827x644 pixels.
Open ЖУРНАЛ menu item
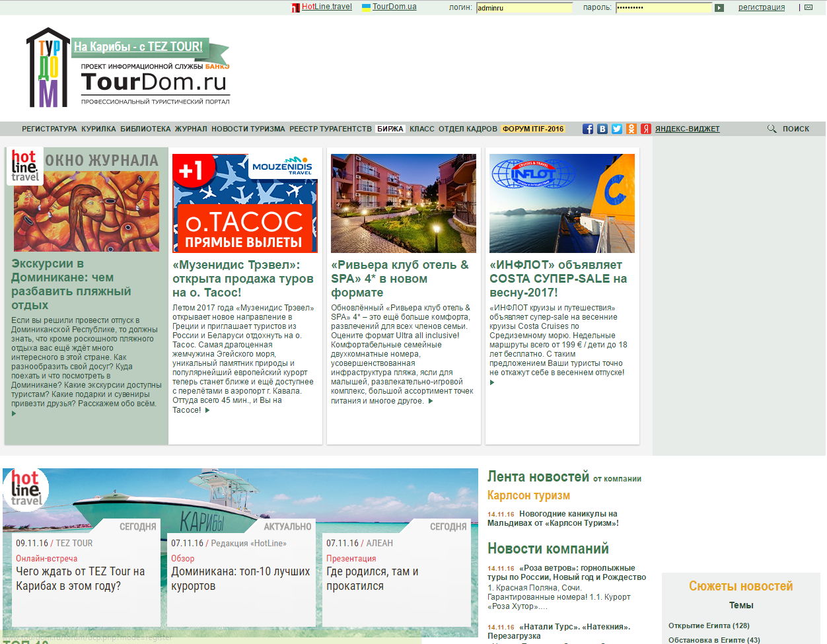pos(191,129)
